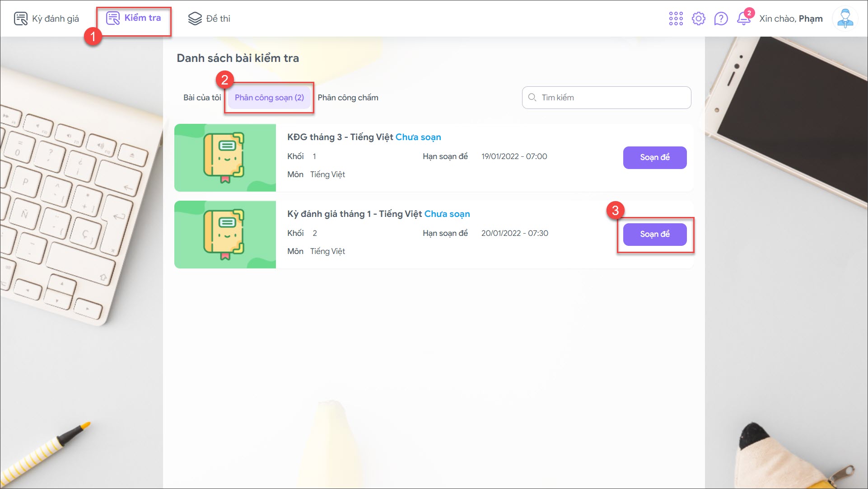Screen dimensions: 868x489
Task: Click the Kỳ đánh giá tháng 1 thumbnail
Action: (225, 234)
